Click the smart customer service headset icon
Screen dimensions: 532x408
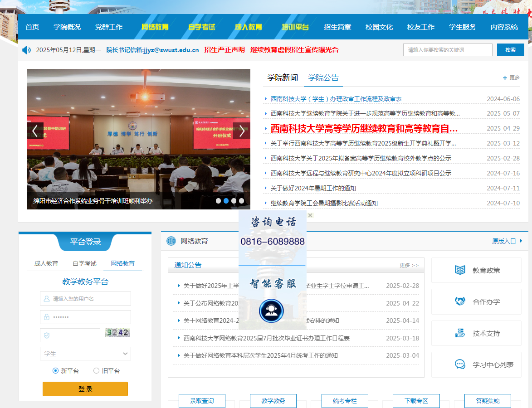pyautogui.click(x=271, y=311)
